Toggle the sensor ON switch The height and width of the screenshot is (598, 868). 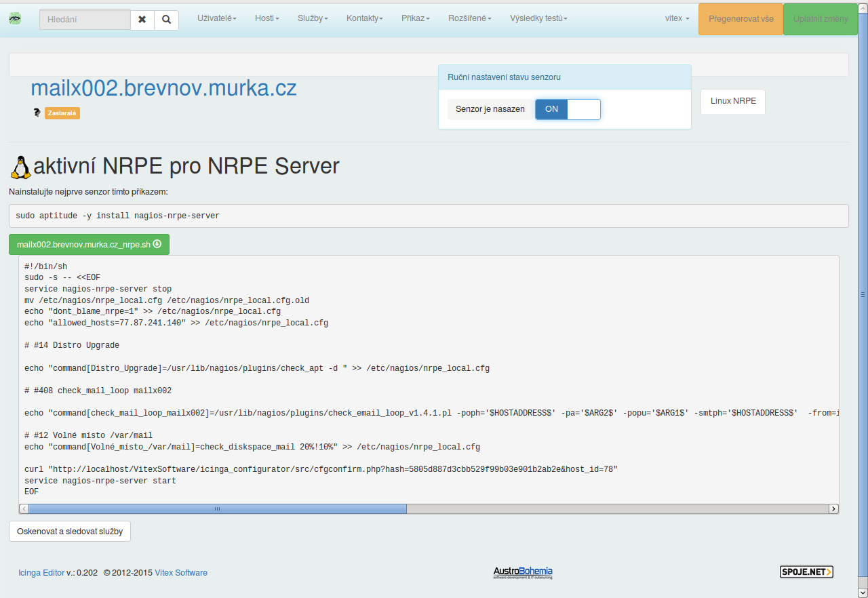pyautogui.click(x=568, y=109)
